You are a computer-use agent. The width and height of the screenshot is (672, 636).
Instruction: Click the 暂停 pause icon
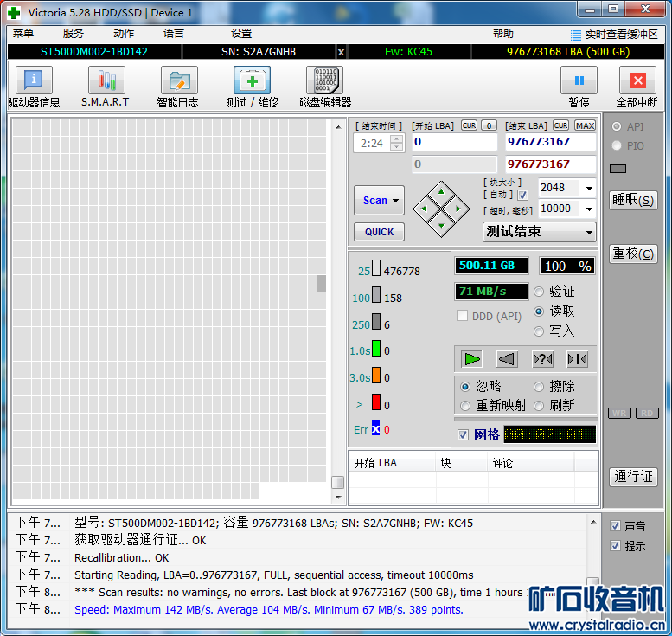coord(579,81)
